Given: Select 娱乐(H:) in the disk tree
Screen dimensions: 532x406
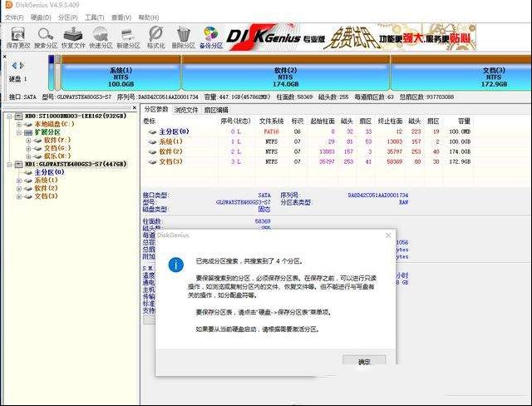Looking at the screenshot, I should pos(57,156).
